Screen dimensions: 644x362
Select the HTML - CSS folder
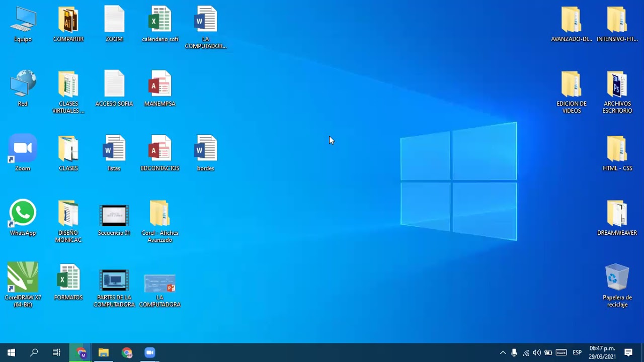(x=617, y=153)
